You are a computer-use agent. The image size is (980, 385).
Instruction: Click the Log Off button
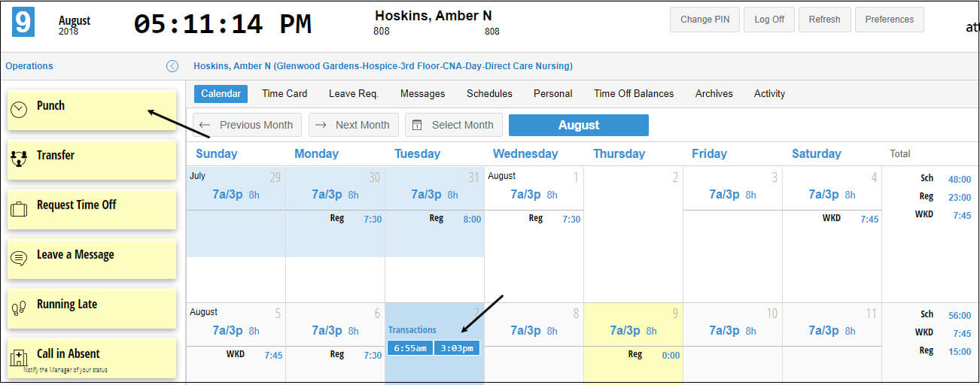point(769,20)
